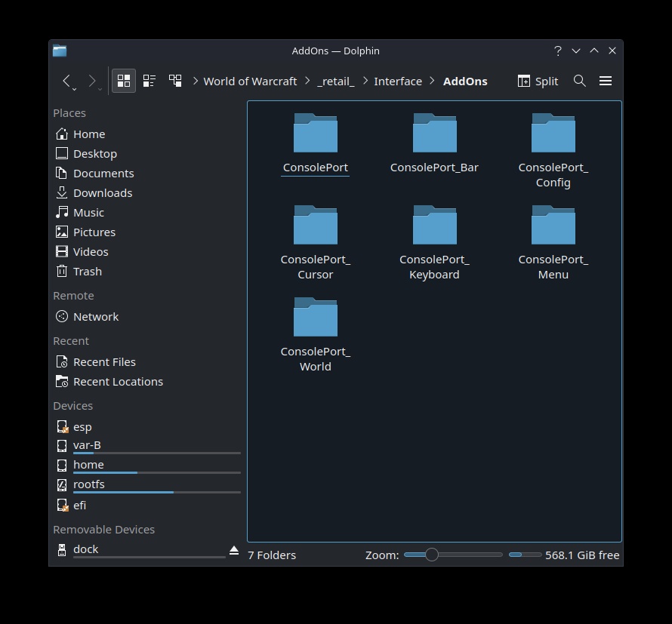This screenshot has height=624, width=672.
Task: Show Recent Locations
Action: point(146,382)
